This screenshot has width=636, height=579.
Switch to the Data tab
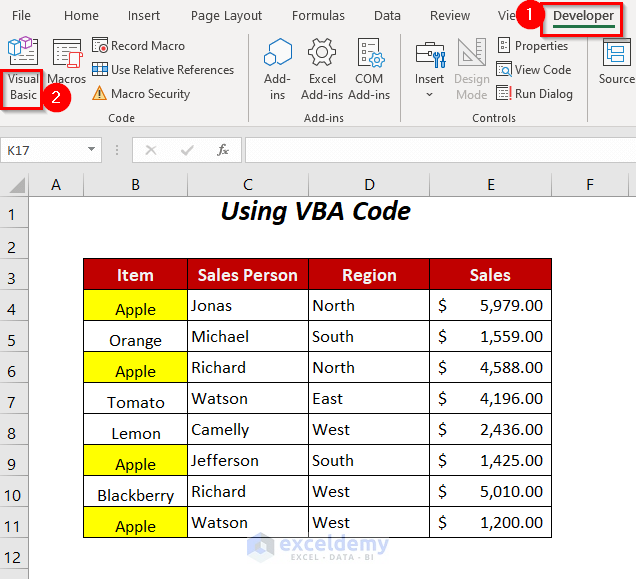coord(387,15)
